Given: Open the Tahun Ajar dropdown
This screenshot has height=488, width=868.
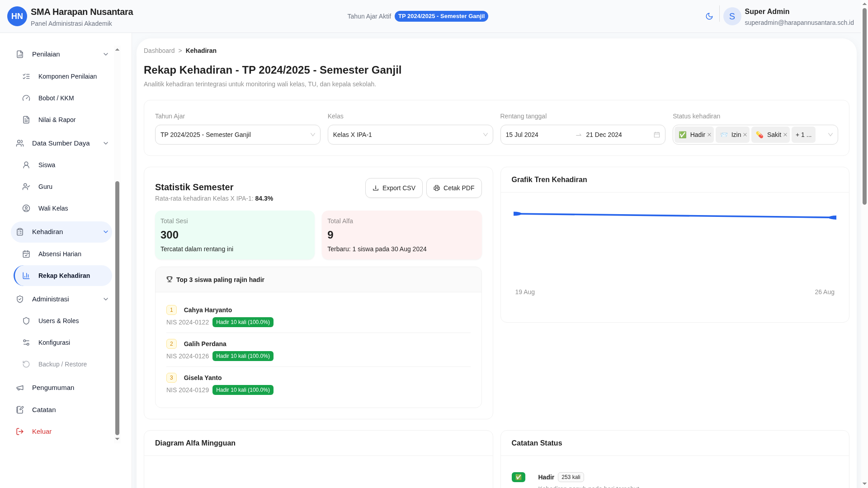Looking at the screenshot, I should [237, 135].
